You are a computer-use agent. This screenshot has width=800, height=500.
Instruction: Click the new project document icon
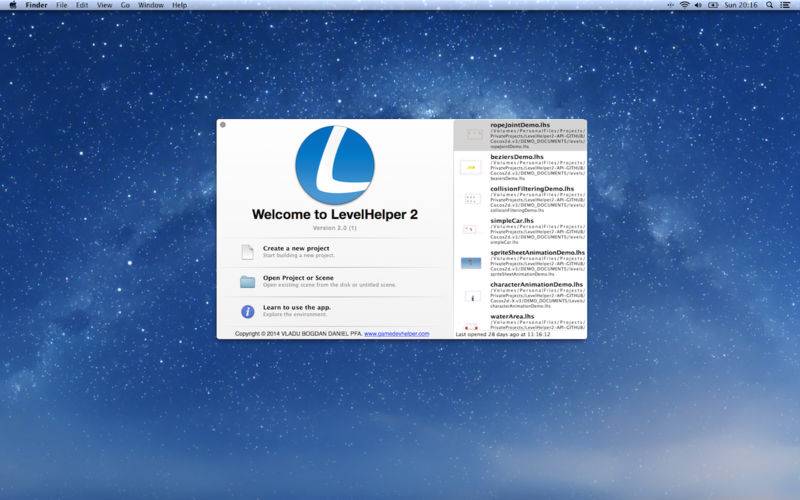[247, 252]
